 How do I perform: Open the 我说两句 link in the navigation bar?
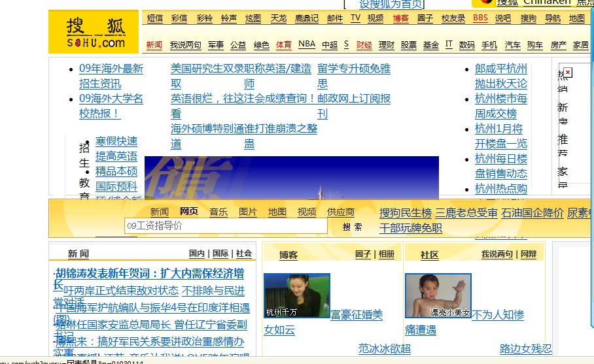coord(185,45)
